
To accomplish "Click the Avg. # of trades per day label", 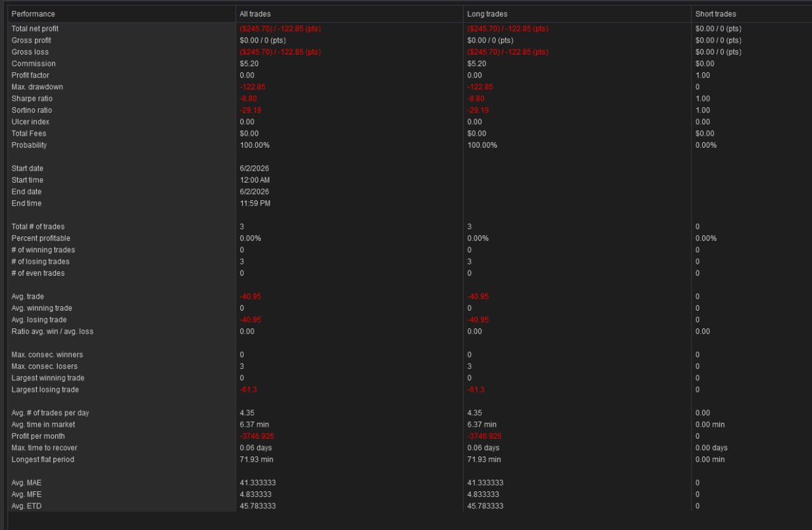I will click(50, 413).
